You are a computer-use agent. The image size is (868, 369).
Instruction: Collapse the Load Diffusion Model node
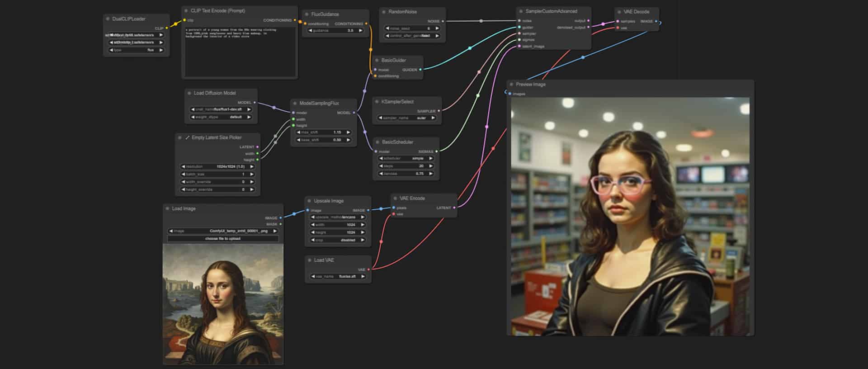click(189, 93)
